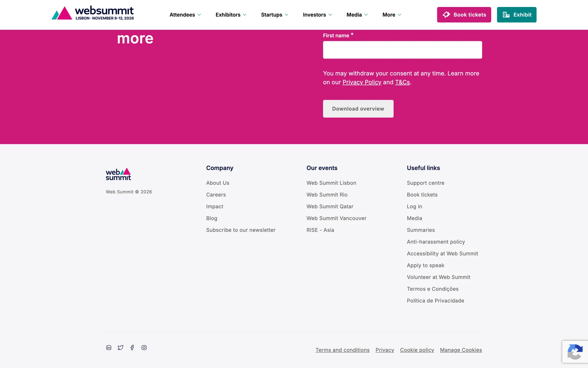The width and height of the screenshot is (588, 368).
Task: Expand the Attendees dropdown menu
Action: click(x=185, y=15)
